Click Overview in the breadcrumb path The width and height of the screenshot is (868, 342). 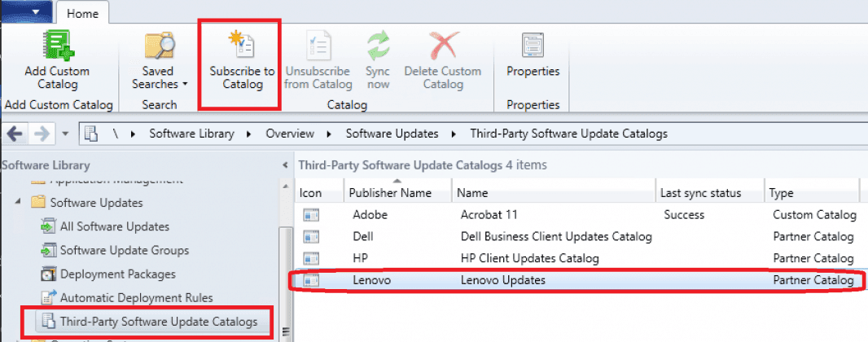[290, 134]
